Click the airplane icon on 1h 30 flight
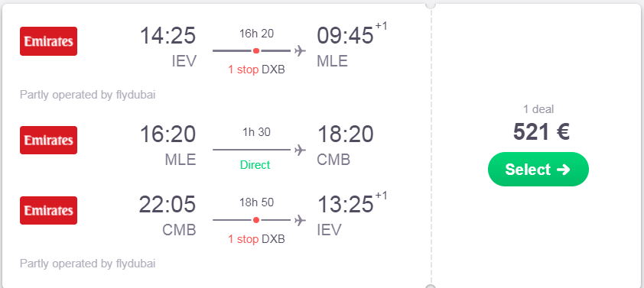This screenshot has width=644, height=288. click(301, 150)
